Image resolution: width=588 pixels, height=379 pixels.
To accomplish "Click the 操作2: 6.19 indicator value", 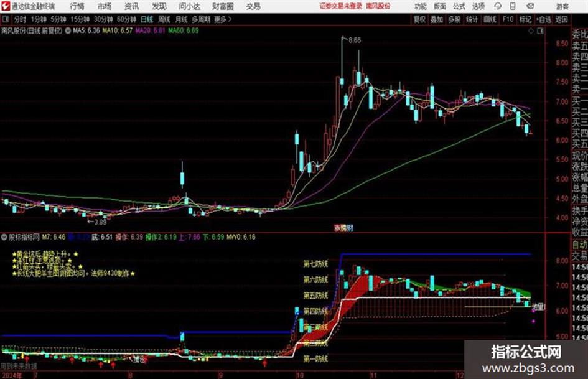I will click(161, 237).
